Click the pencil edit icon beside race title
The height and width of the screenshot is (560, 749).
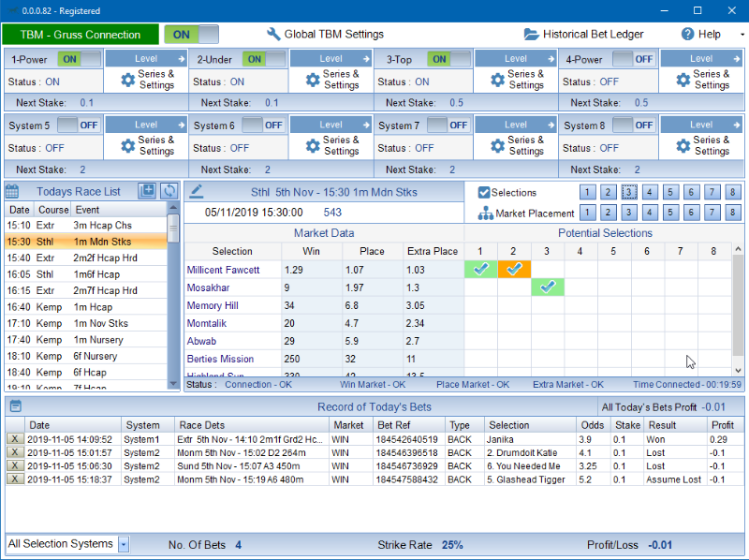click(197, 192)
